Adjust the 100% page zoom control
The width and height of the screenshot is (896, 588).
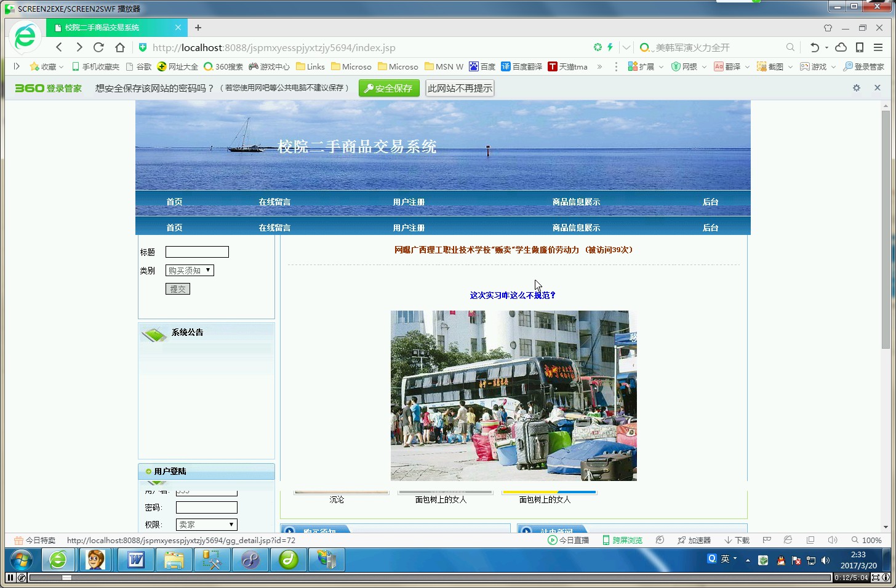tap(866, 540)
